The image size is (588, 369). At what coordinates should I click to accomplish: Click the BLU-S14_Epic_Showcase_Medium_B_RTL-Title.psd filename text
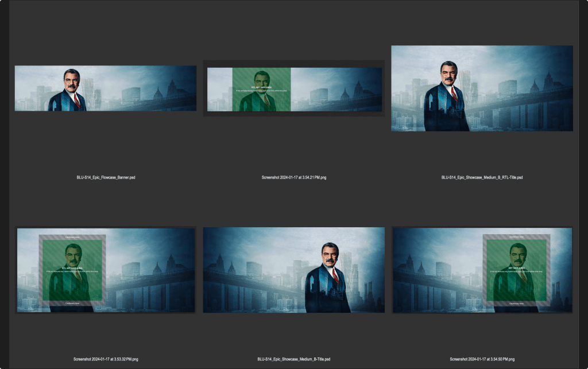482,177
